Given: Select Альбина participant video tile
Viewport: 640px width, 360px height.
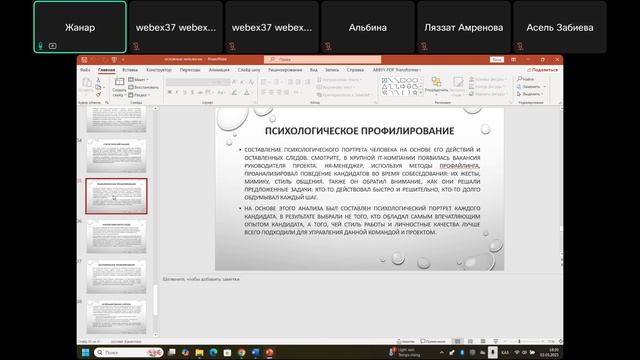Looking at the screenshot, I should 368,27.
